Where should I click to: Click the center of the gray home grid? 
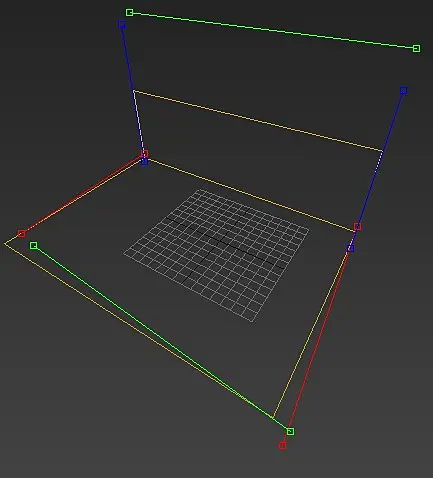[217, 255]
